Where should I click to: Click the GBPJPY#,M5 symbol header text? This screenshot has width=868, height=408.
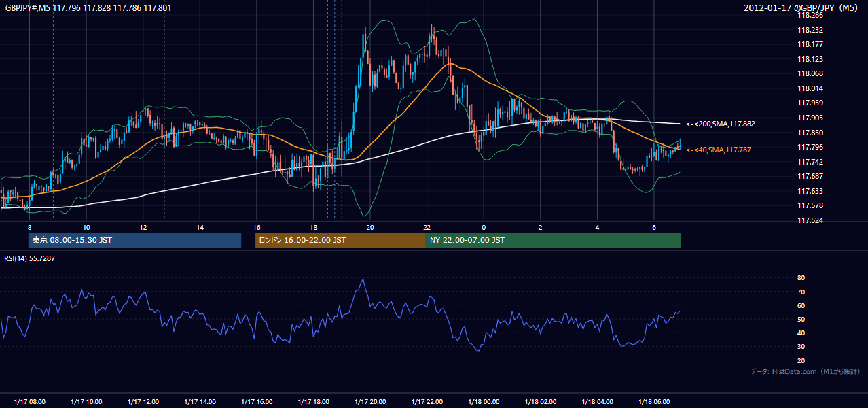88,8
